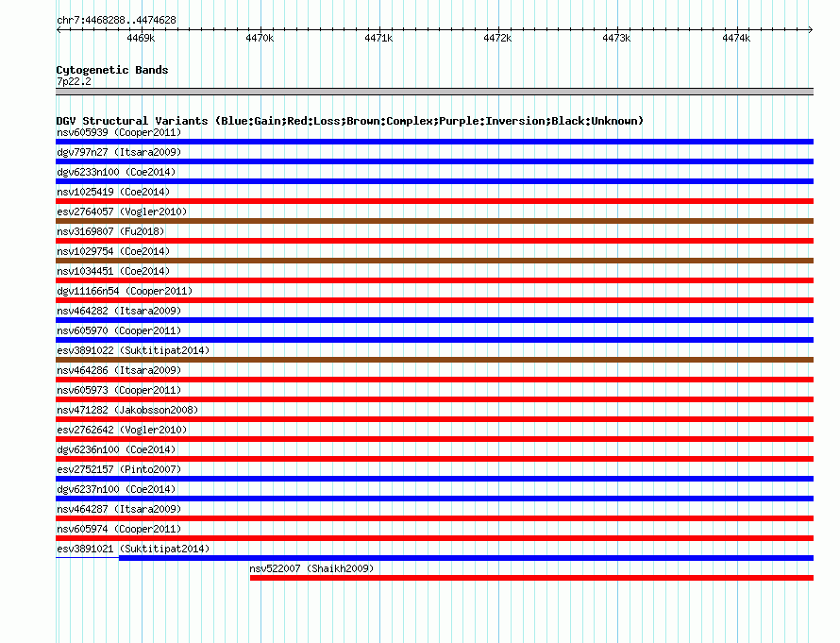Click the dgv797n27 (Itsara2009) label

119,152
